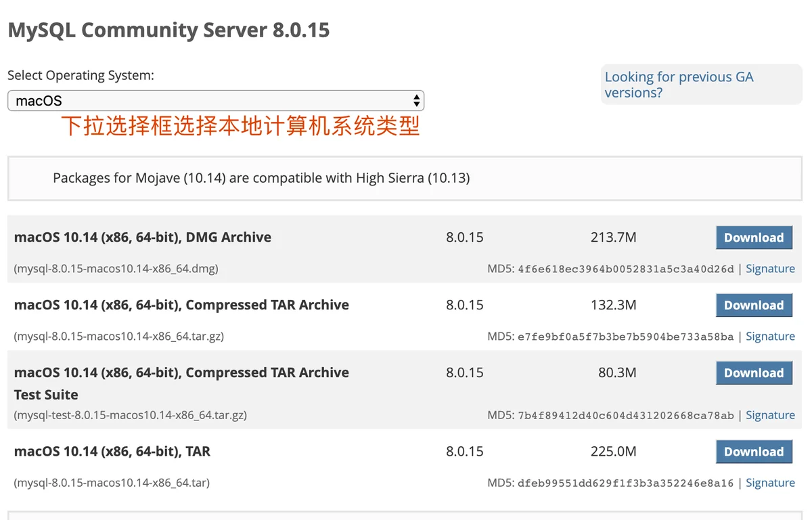Click the Mojave compatibility note text
This screenshot has width=812, height=520.
(x=261, y=178)
